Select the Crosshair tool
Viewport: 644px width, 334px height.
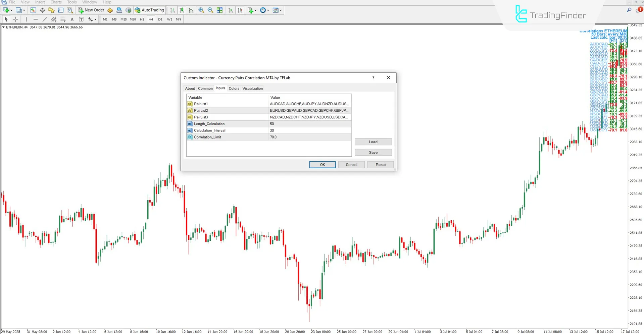point(15,19)
